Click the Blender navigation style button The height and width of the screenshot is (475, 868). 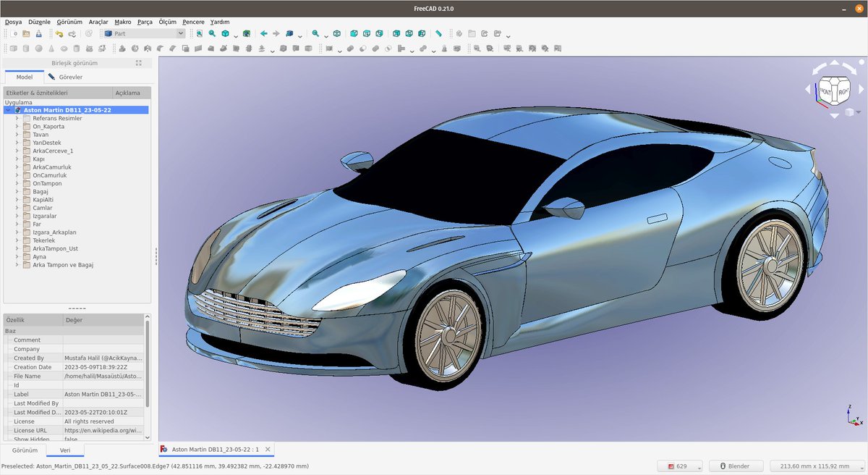point(736,466)
